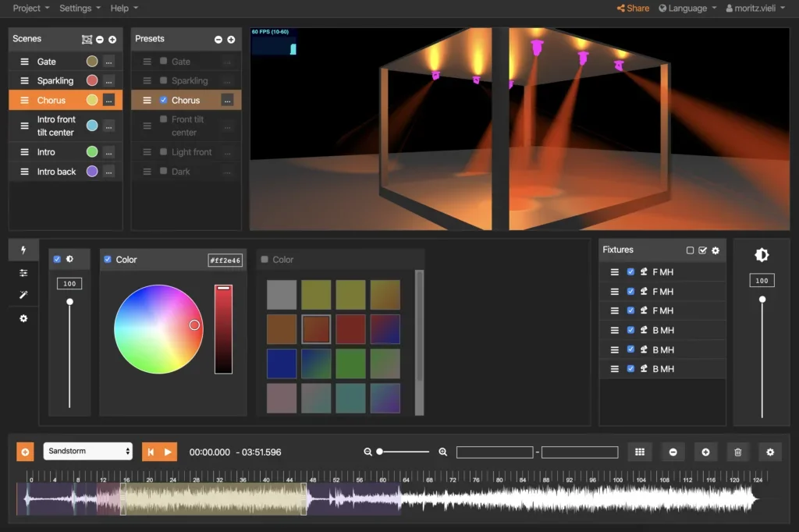Toggle the timeline grid view icon
This screenshot has width=799, height=532.
point(640,452)
